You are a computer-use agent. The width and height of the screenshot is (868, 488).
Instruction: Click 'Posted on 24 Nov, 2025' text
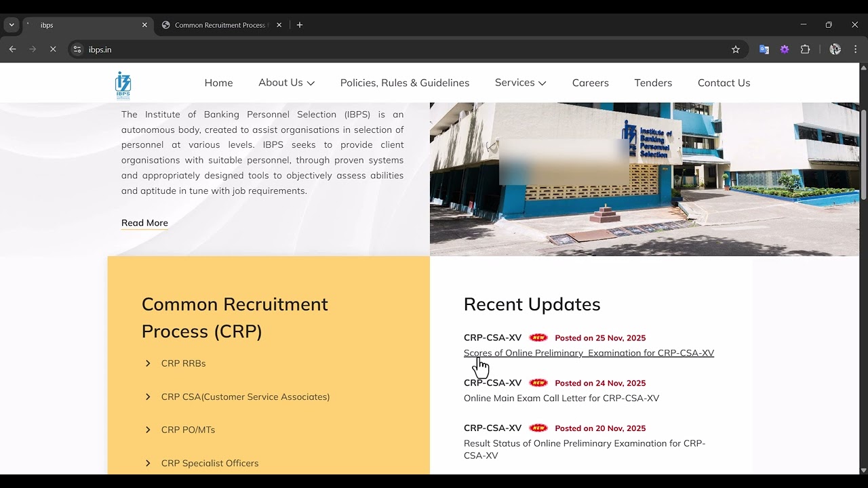pos(600,383)
